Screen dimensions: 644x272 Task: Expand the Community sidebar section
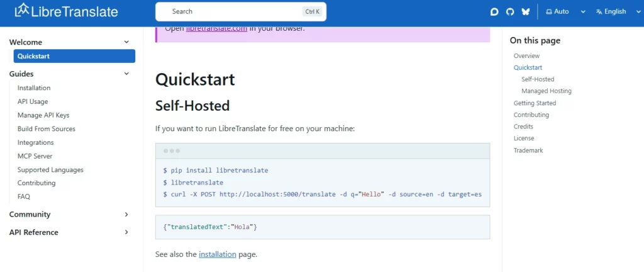(126, 214)
